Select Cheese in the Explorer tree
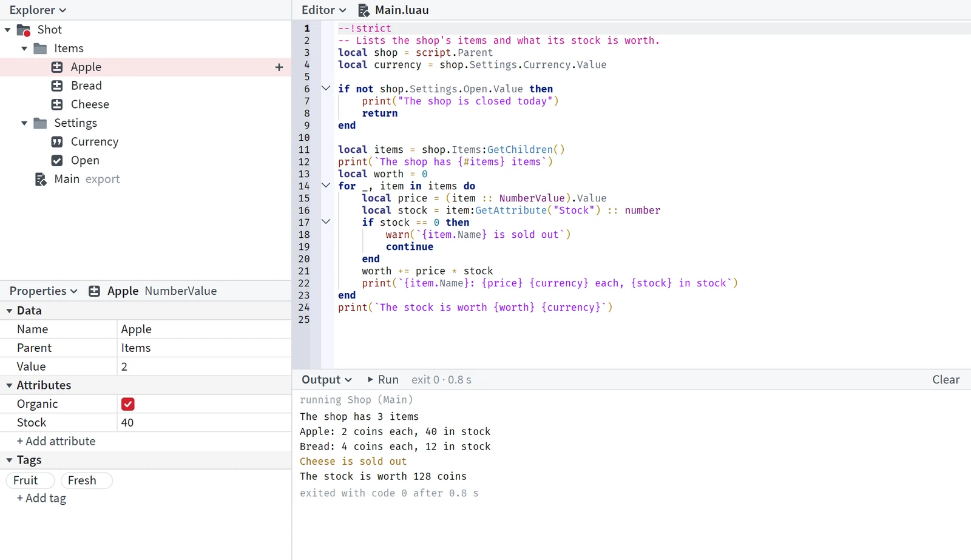 (146, 104)
